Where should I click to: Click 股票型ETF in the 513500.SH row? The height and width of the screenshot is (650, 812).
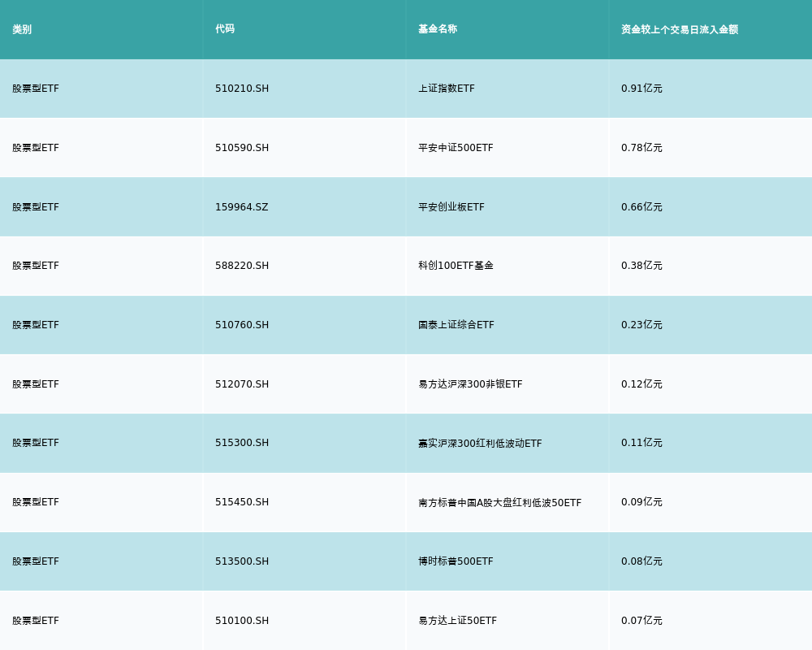[x=36, y=561]
